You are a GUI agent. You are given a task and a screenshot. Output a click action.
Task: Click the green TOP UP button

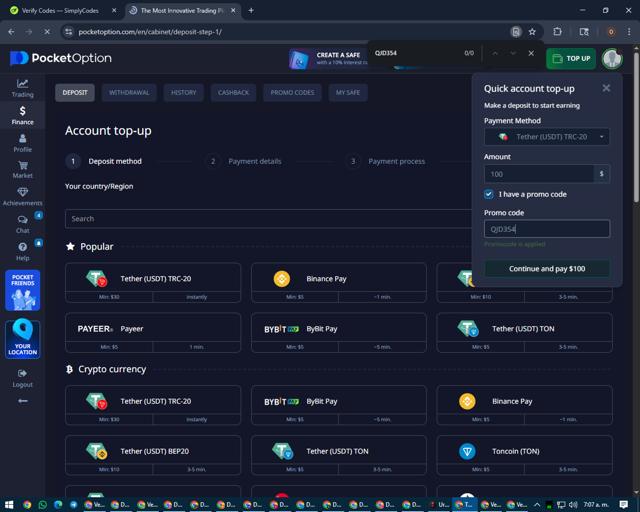pyautogui.click(x=571, y=58)
